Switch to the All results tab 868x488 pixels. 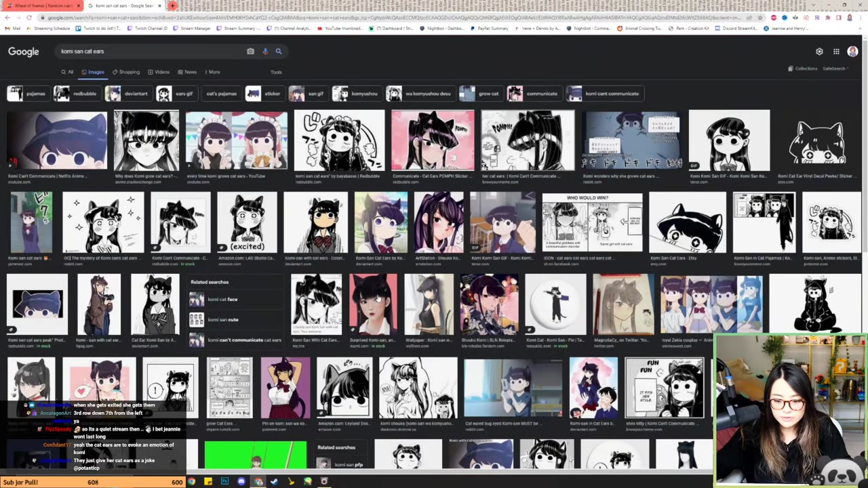click(x=67, y=72)
